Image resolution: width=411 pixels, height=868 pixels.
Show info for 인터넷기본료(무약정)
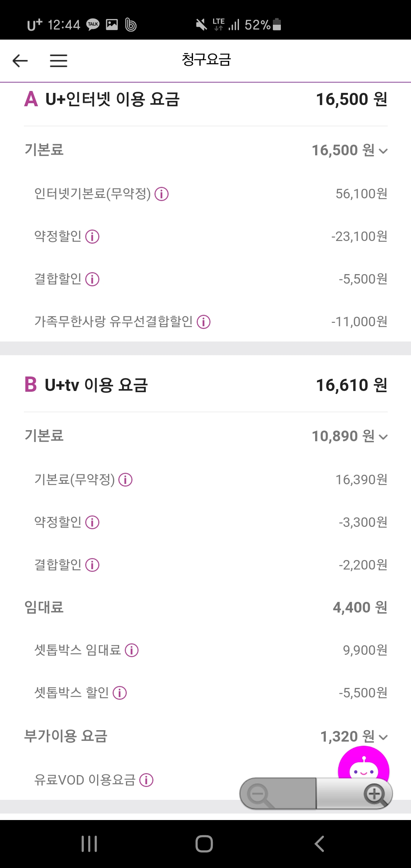(x=162, y=194)
